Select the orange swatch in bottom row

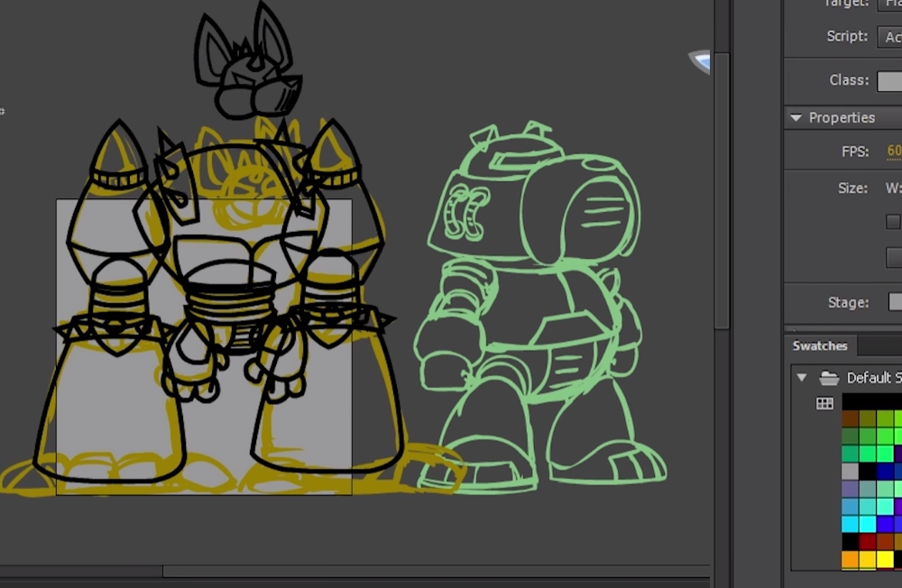point(849,558)
